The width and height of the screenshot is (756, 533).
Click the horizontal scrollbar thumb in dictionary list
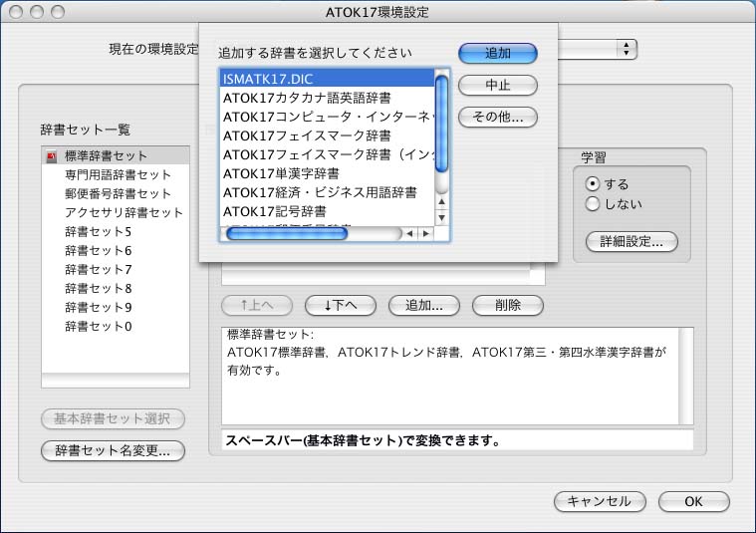point(287,234)
